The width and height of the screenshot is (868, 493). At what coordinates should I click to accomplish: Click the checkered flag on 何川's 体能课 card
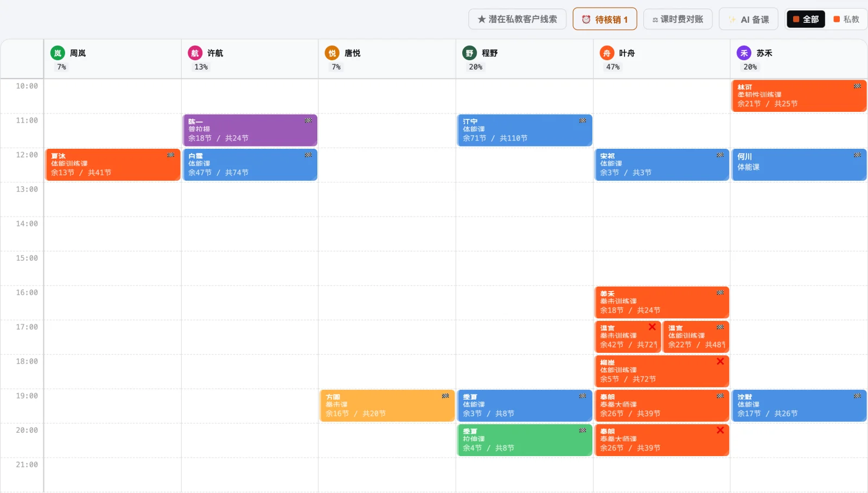(857, 155)
